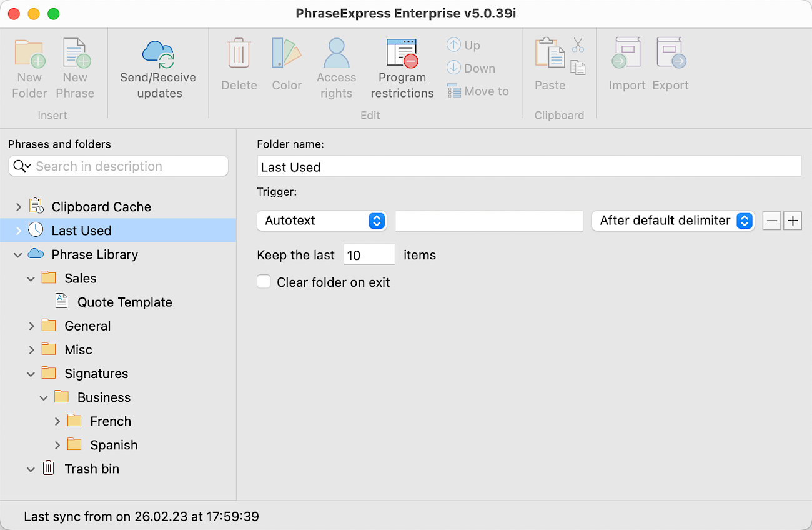Click the Clipboard Cache clipboard icon

click(36, 206)
